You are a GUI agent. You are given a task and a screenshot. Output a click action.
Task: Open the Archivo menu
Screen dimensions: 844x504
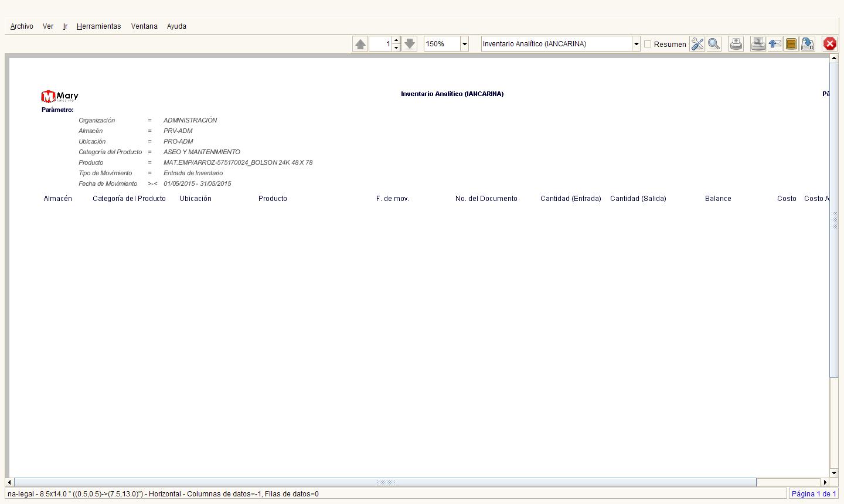[22, 26]
